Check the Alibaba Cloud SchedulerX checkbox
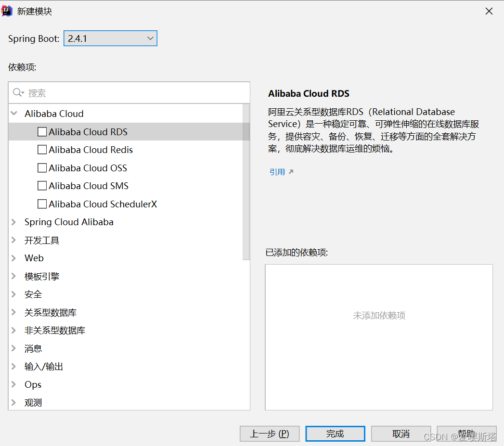This screenshot has height=446, width=504. [42, 204]
